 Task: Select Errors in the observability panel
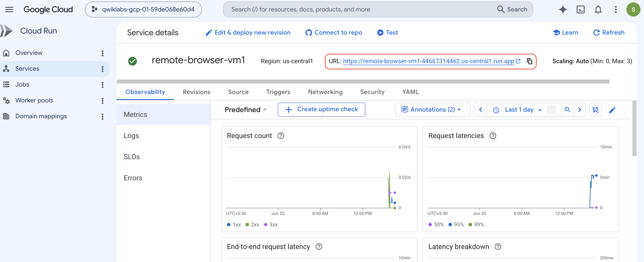(163, 178)
